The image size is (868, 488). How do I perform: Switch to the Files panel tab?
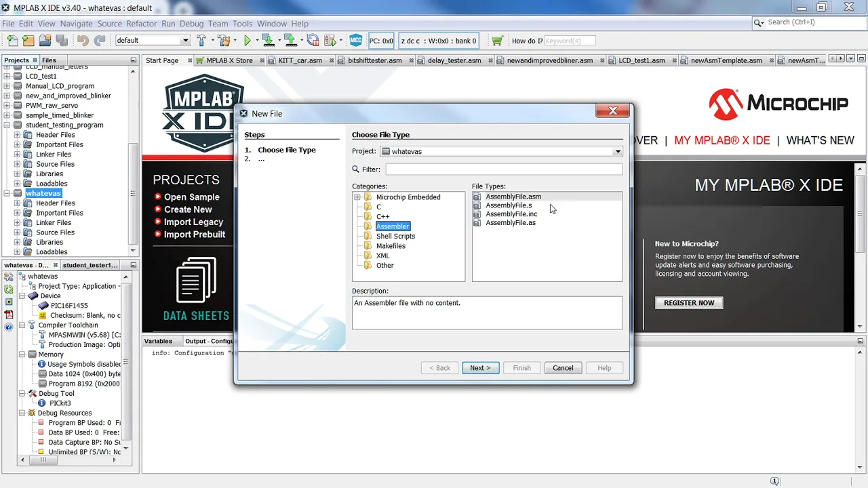[49, 60]
